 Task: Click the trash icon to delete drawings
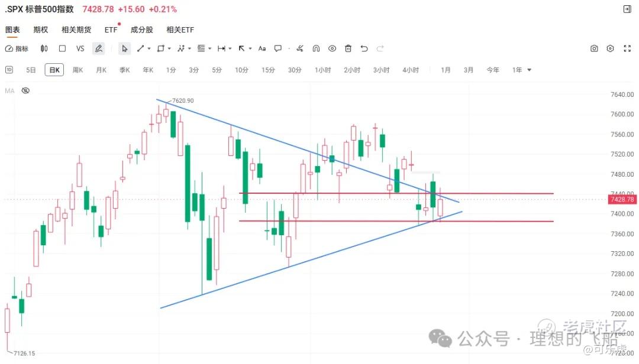(x=348, y=48)
